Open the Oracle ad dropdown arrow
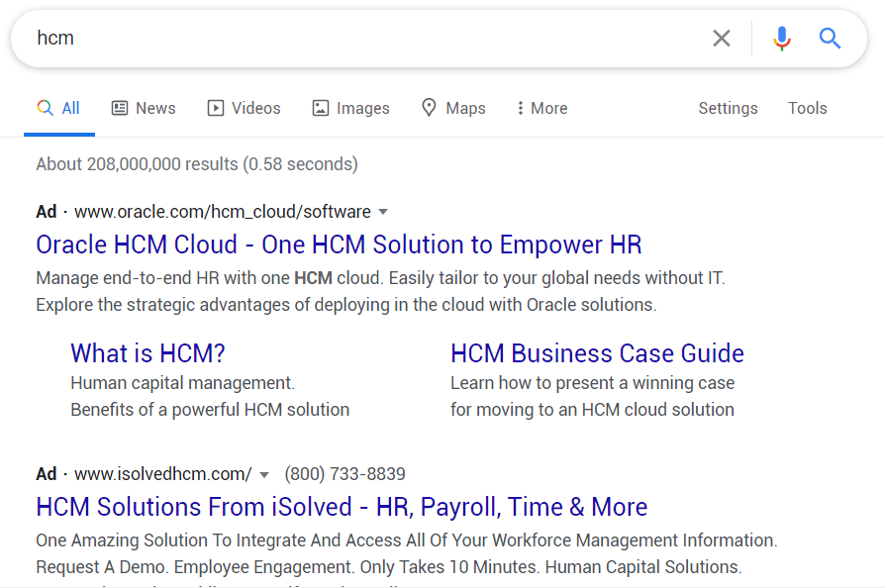 pos(383,212)
